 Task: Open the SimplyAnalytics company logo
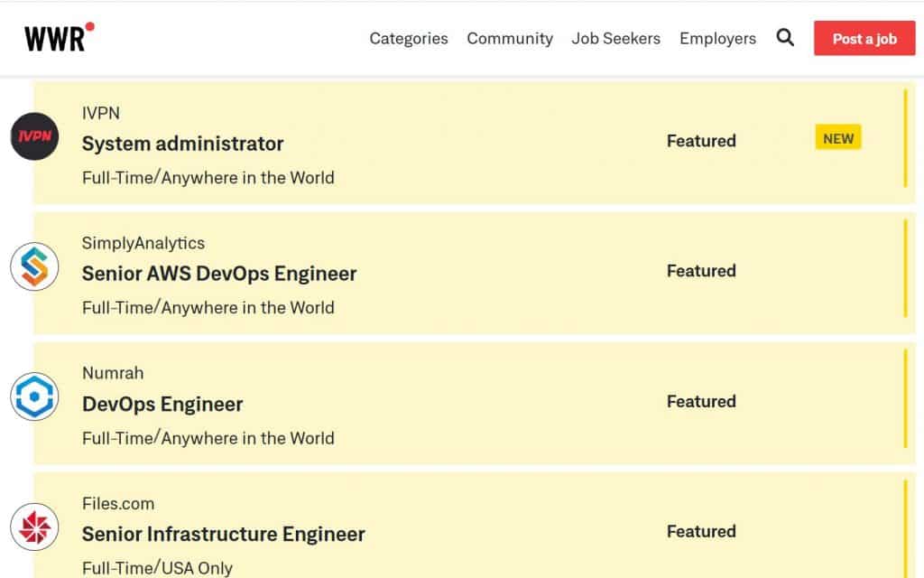tap(35, 266)
